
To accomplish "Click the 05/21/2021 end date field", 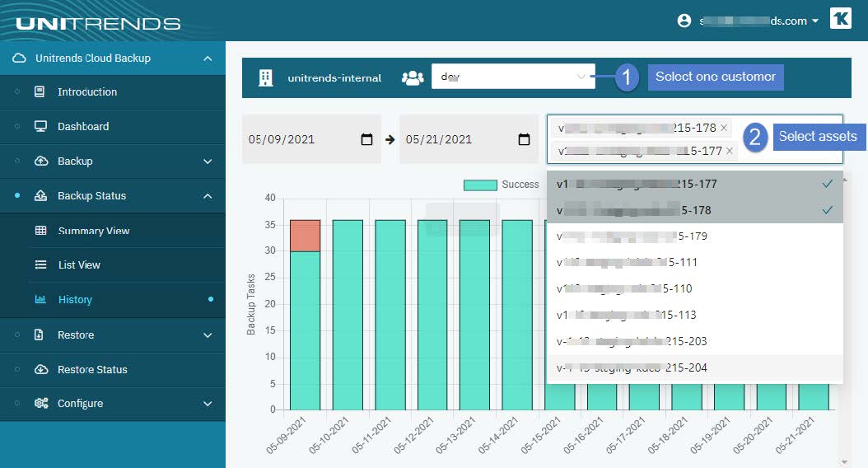I will [x=469, y=139].
